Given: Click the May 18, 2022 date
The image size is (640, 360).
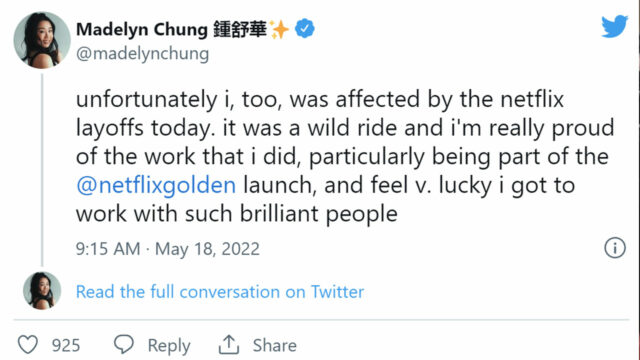Looking at the screenshot, I should pyautogui.click(x=207, y=249).
